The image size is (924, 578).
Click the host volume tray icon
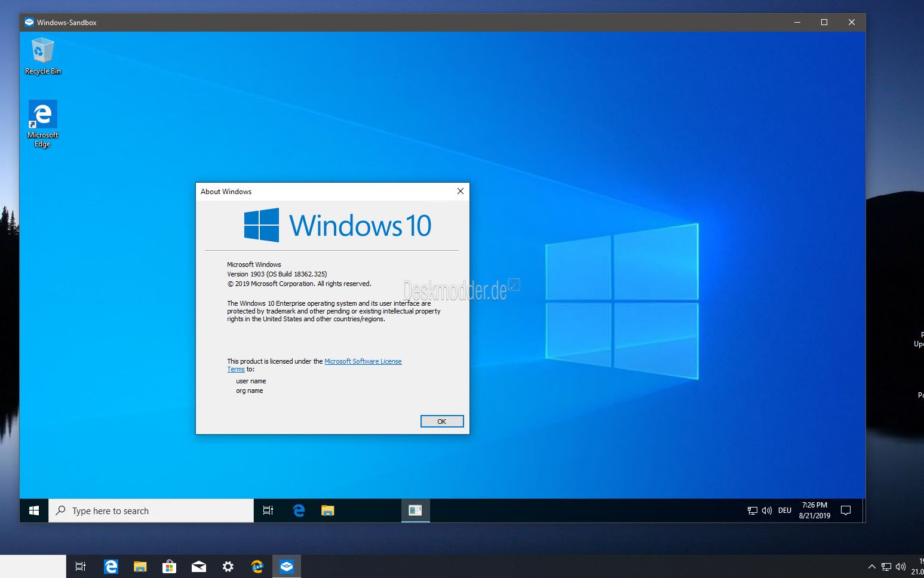pos(901,567)
